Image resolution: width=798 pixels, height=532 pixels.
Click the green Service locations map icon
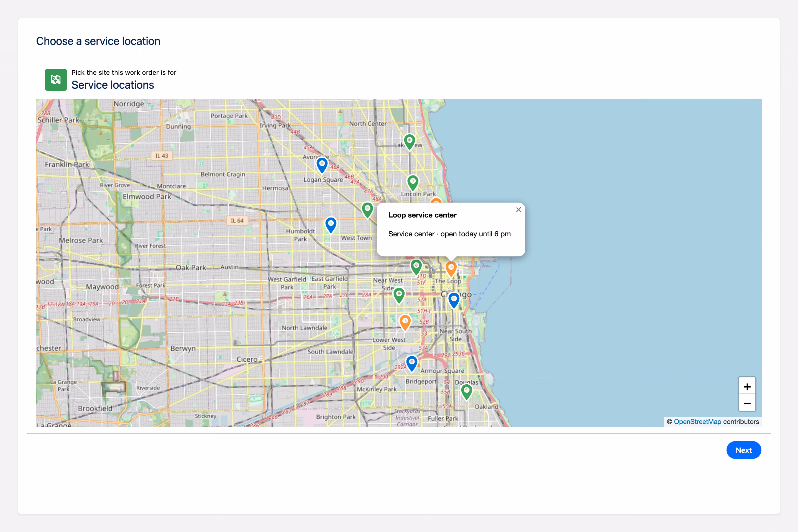[x=56, y=80]
